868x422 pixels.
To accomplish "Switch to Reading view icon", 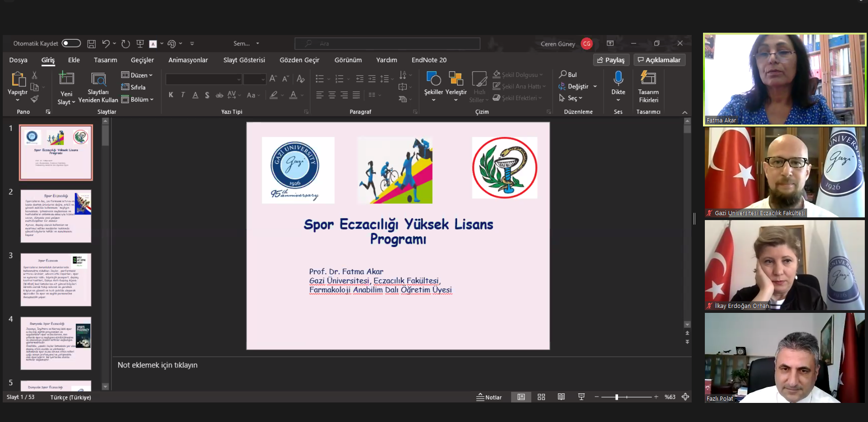I will (561, 397).
